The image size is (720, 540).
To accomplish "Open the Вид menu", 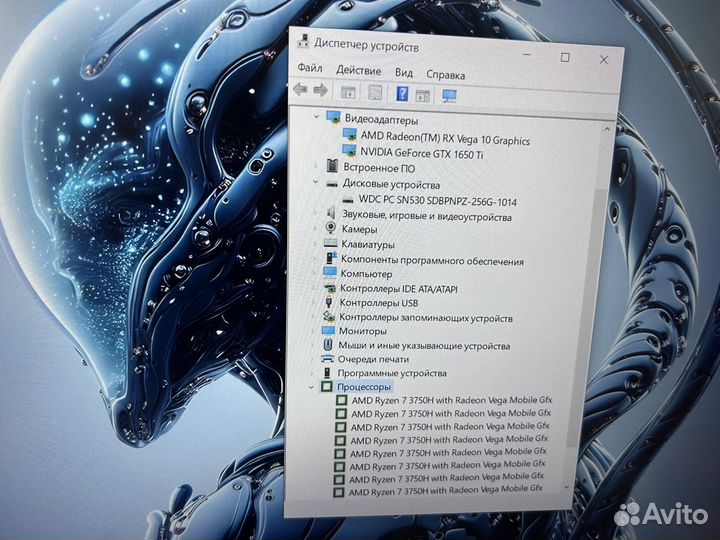I will point(404,73).
